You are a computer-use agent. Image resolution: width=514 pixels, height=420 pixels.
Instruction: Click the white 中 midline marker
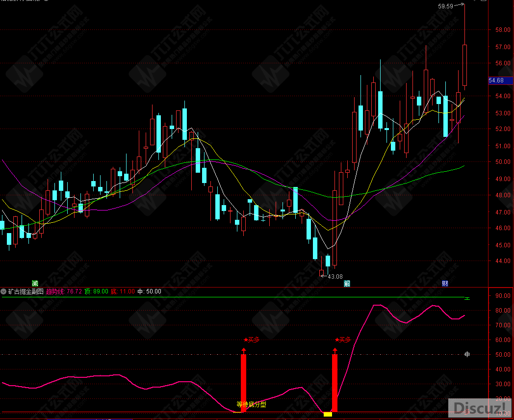[467, 354]
